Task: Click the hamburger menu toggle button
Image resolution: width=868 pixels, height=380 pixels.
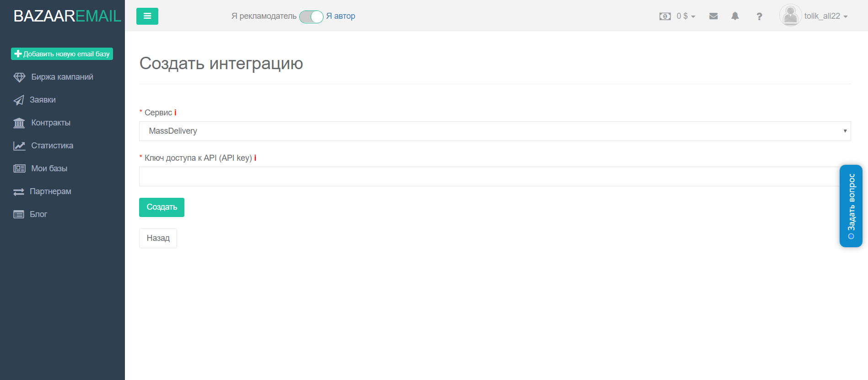Action: click(x=147, y=16)
